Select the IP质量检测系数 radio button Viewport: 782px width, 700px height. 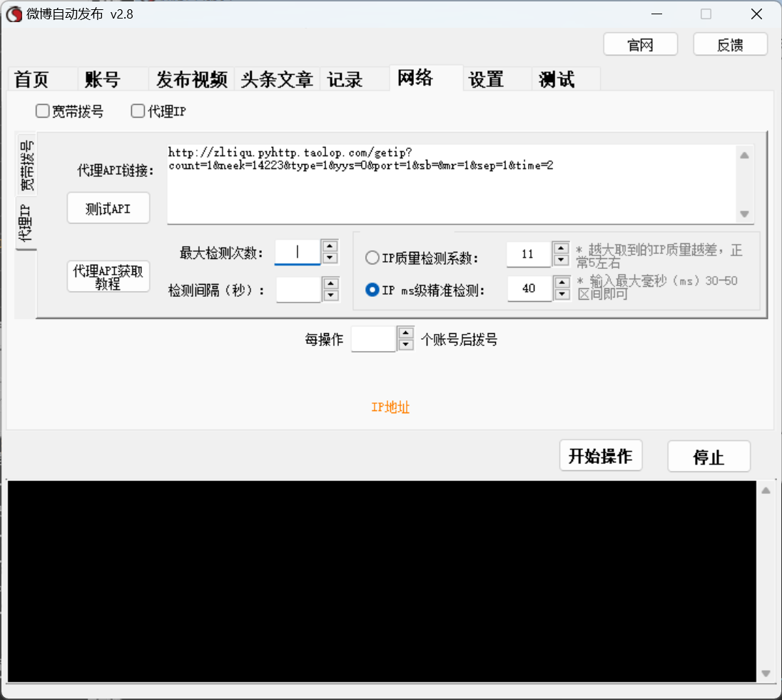(x=372, y=258)
